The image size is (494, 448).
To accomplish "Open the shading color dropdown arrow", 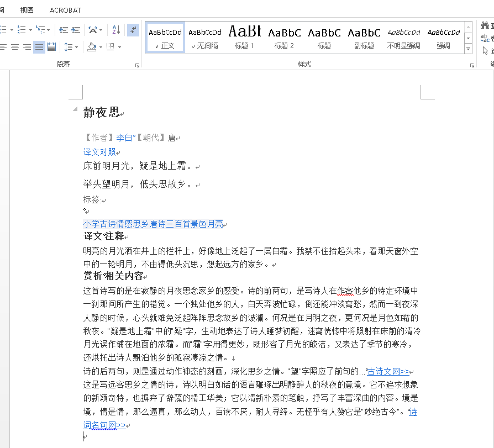I will coord(101,48).
